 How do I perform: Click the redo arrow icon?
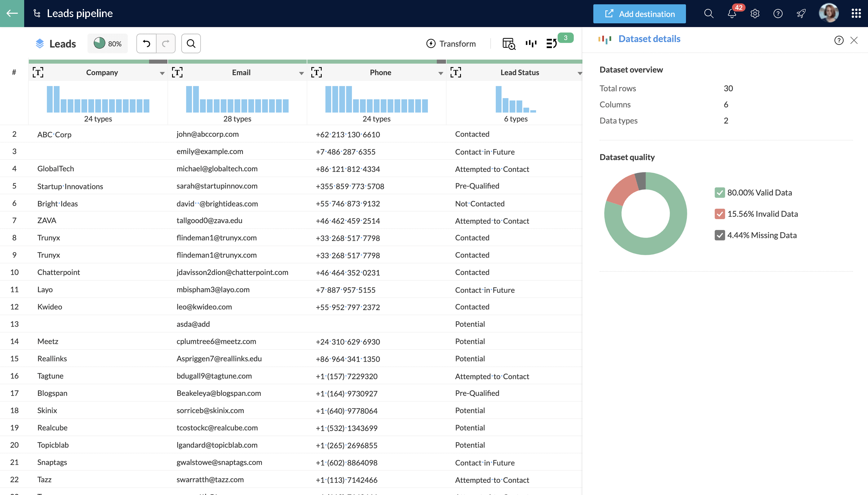click(165, 43)
